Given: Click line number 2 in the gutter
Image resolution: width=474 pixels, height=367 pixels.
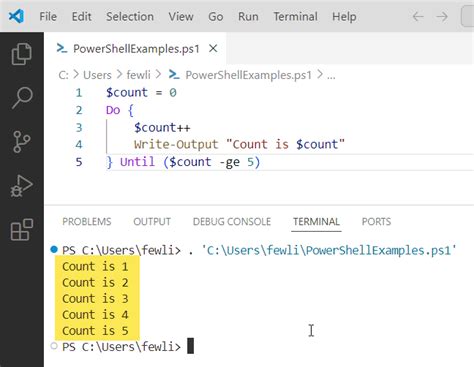Looking at the screenshot, I should (x=79, y=110).
